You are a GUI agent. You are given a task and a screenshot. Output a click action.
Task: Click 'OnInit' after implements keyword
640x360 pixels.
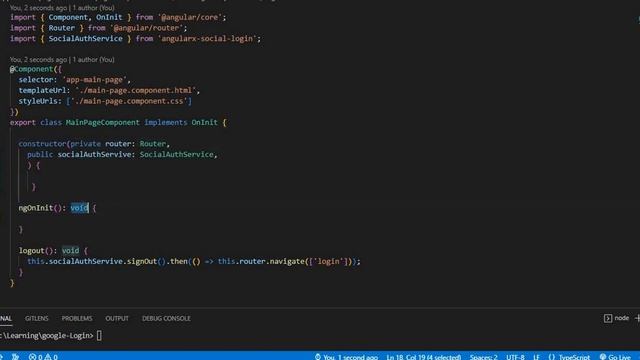coord(204,122)
